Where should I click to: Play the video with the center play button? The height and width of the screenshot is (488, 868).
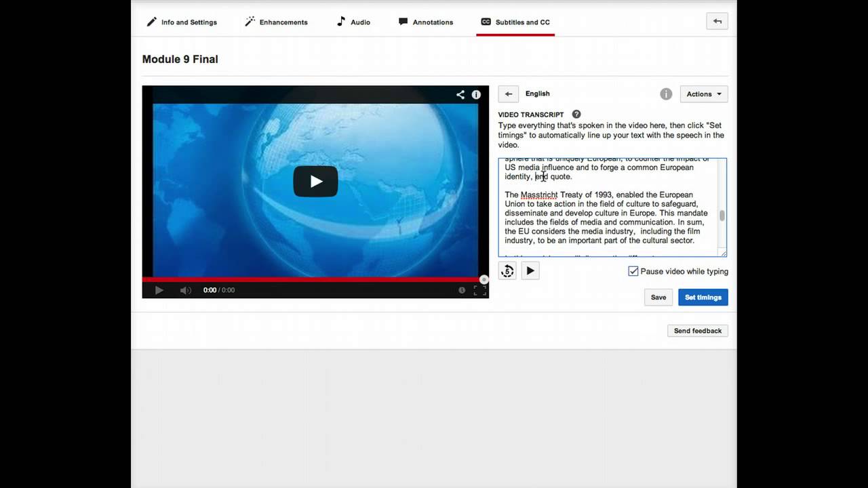coord(315,181)
